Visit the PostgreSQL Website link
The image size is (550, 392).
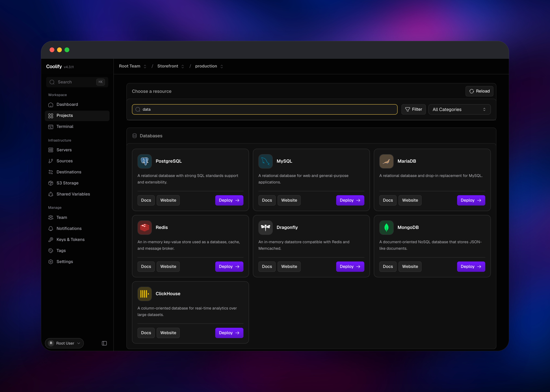[x=168, y=200]
